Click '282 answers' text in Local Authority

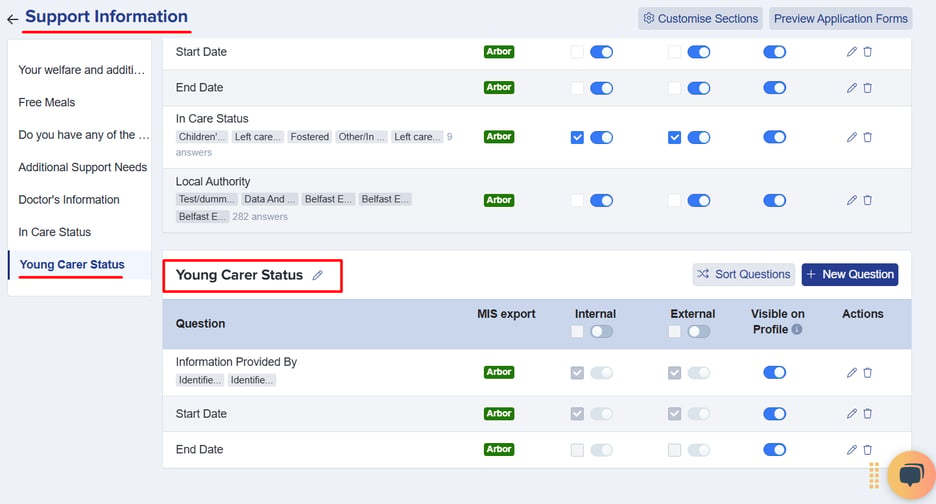tap(260, 217)
